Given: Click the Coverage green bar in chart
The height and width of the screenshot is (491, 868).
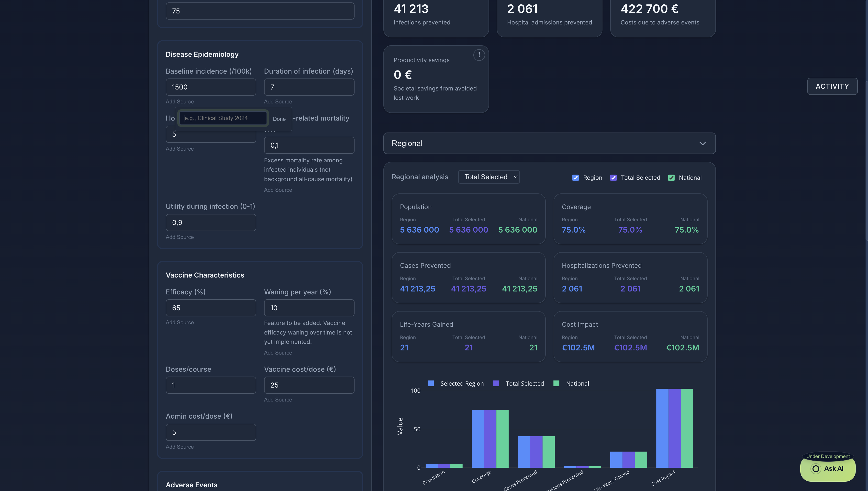Looking at the screenshot, I should (502, 439).
